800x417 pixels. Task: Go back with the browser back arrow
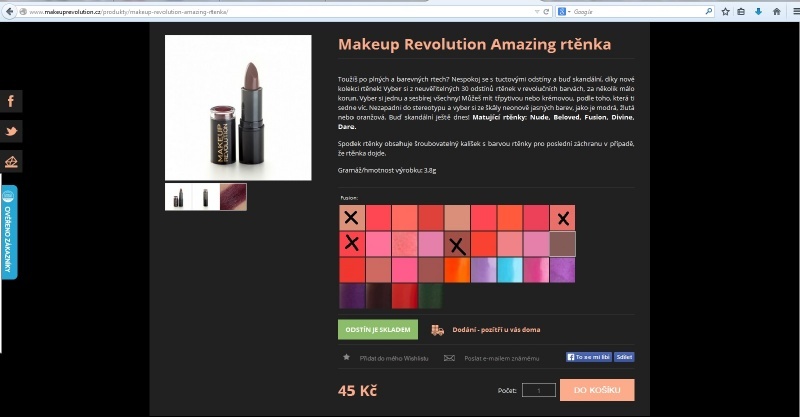(x=9, y=11)
